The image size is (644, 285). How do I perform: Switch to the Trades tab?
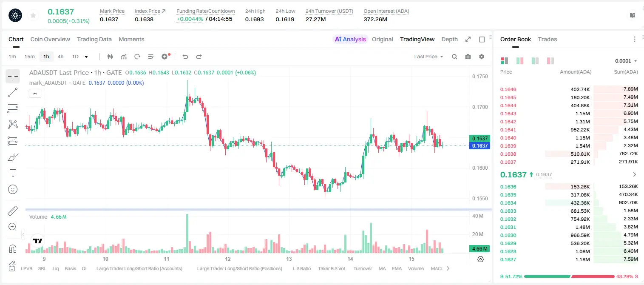click(548, 39)
